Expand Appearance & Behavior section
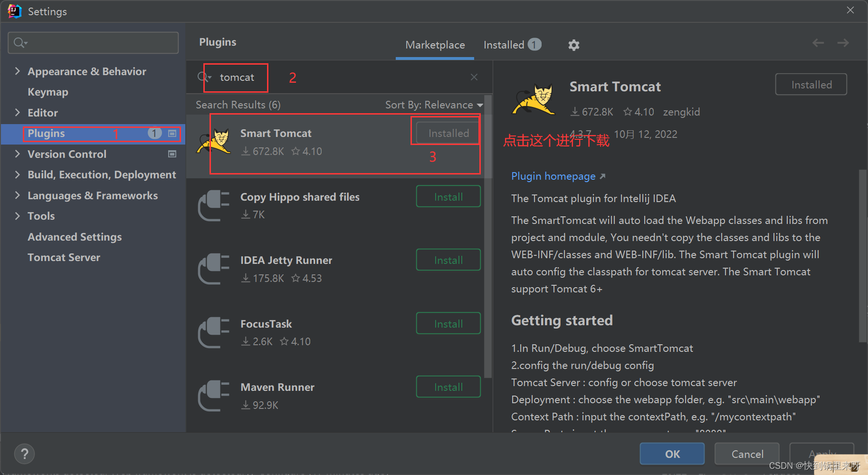This screenshot has height=475, width=868. 18,71
